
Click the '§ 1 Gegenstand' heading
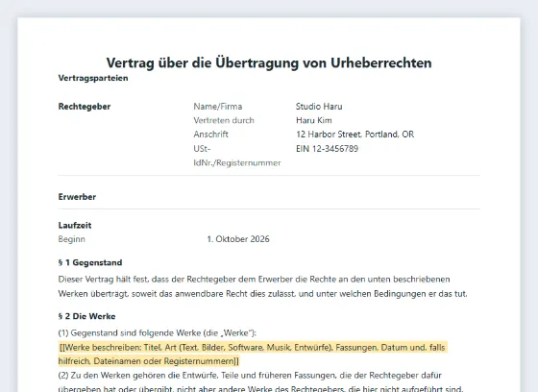click(x=90, y=262)
